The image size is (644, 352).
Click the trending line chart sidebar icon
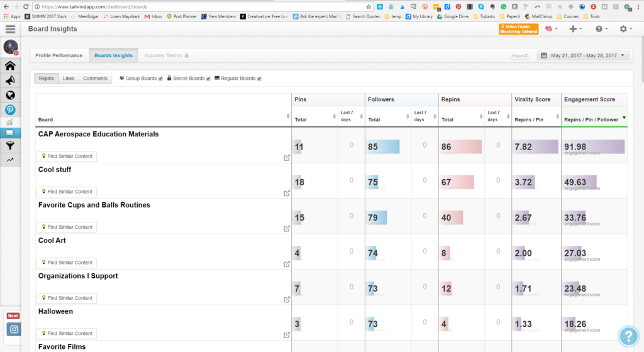(10, 160)
